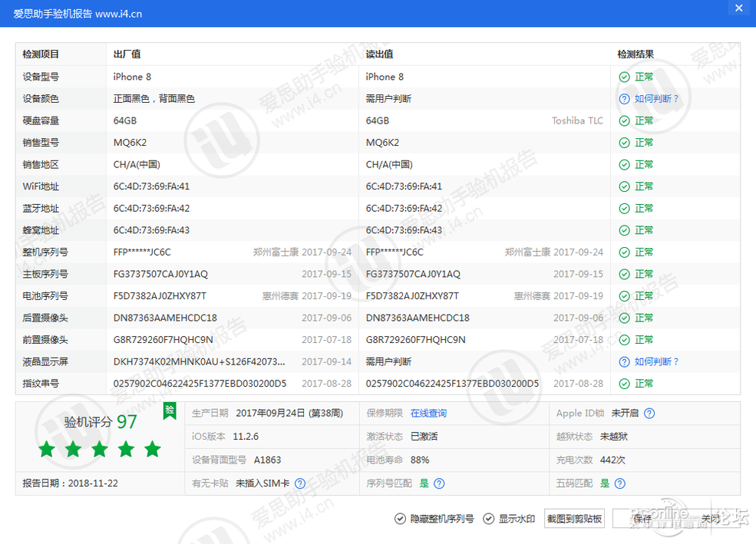Click the 出厂值 column header

coord(127,54)
